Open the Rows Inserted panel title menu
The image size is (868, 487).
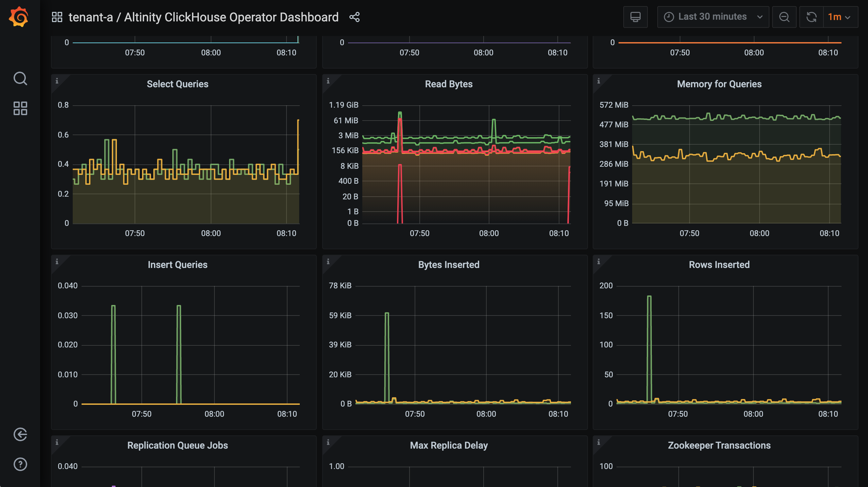[719, 265]
